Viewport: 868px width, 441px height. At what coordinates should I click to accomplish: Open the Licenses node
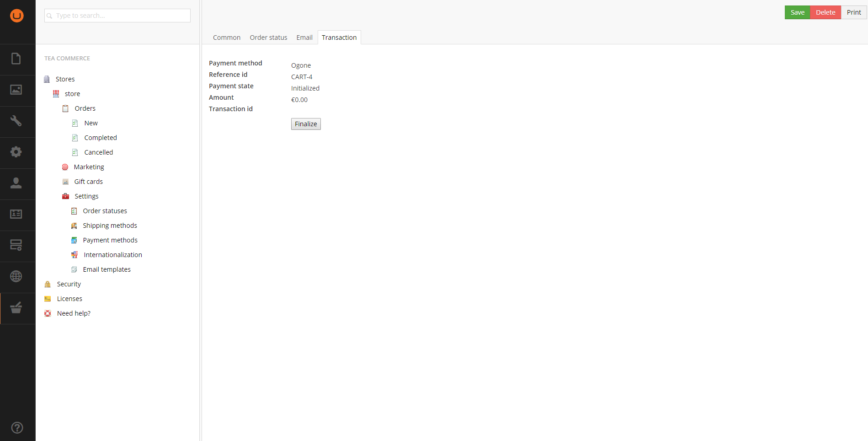pos(69,299)
